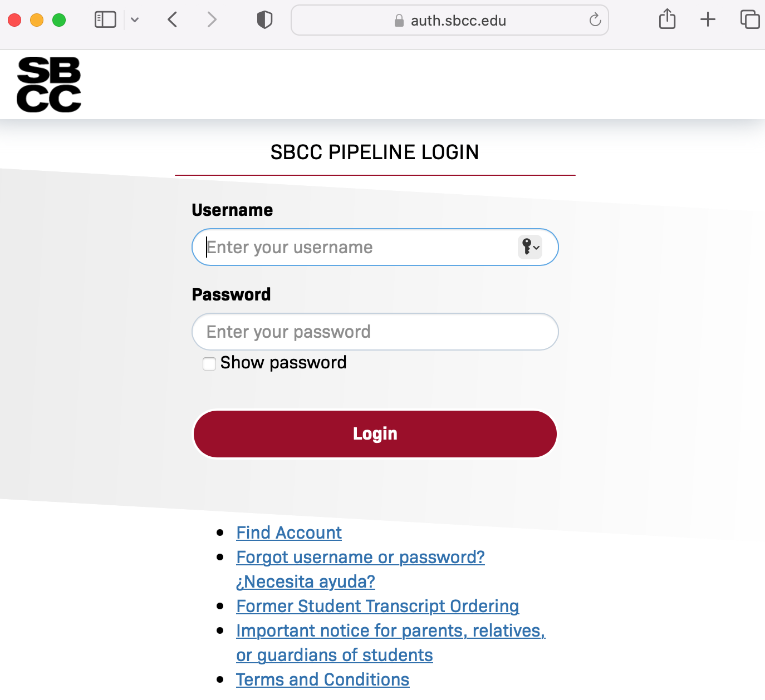The image size is (765, 700).
Task: Click the back navigation arrow
Action: [172, 19]
